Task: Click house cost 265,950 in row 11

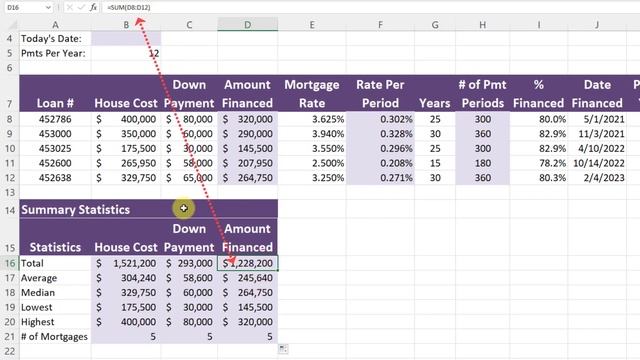Action: [126, 163]
